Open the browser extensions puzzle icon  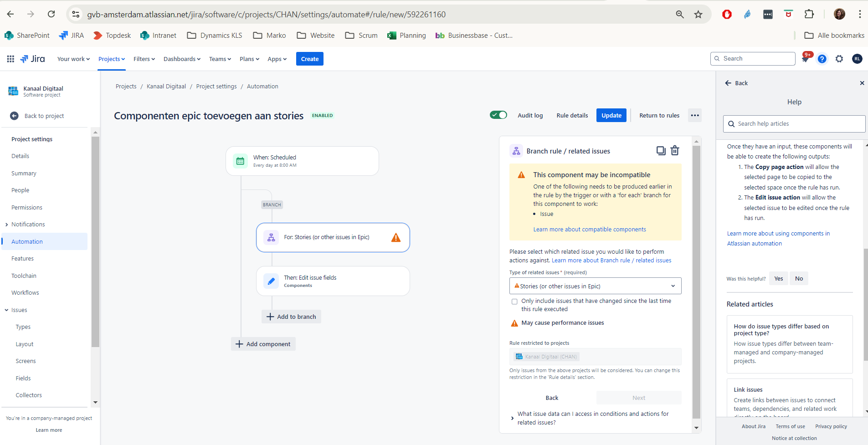tap(809, 14)
